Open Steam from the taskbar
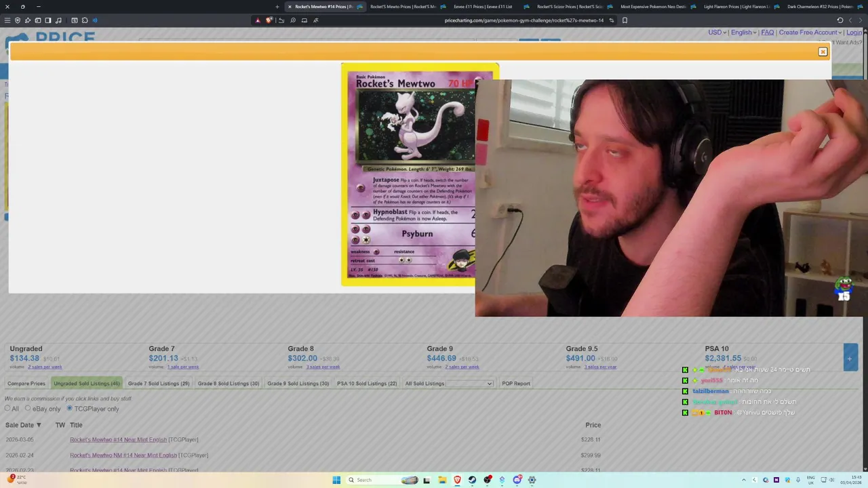868x488 pixels. tap(472, 480)
